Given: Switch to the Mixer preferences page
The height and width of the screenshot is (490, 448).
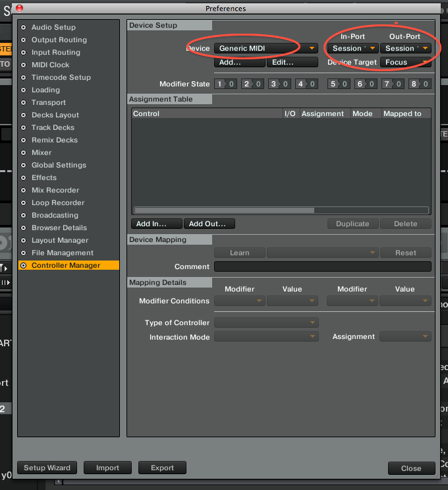Looking at the screenshot, I should (42, 153).
